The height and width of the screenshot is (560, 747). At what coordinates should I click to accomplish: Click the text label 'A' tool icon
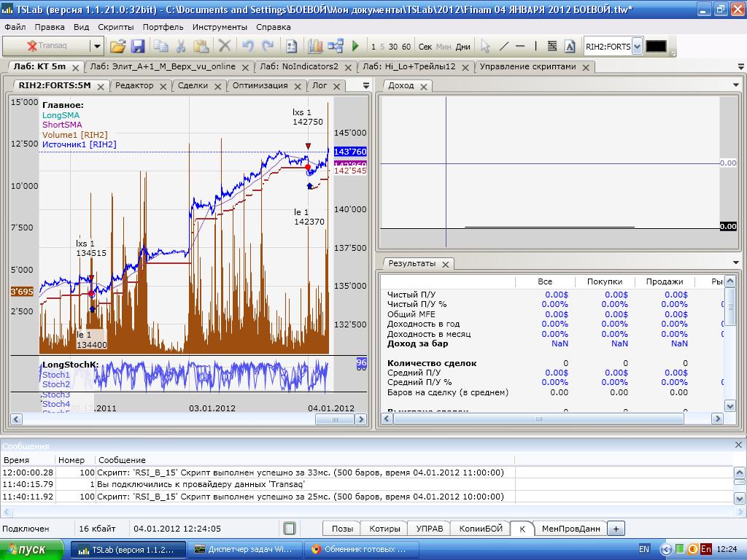click(570, 46)
